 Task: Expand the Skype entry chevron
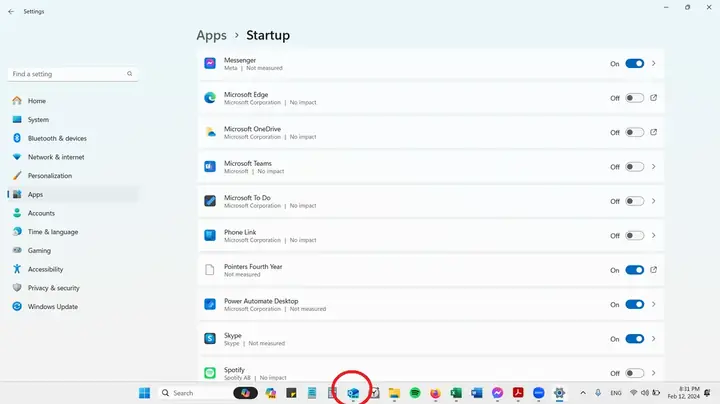click(x=653, y=339)
